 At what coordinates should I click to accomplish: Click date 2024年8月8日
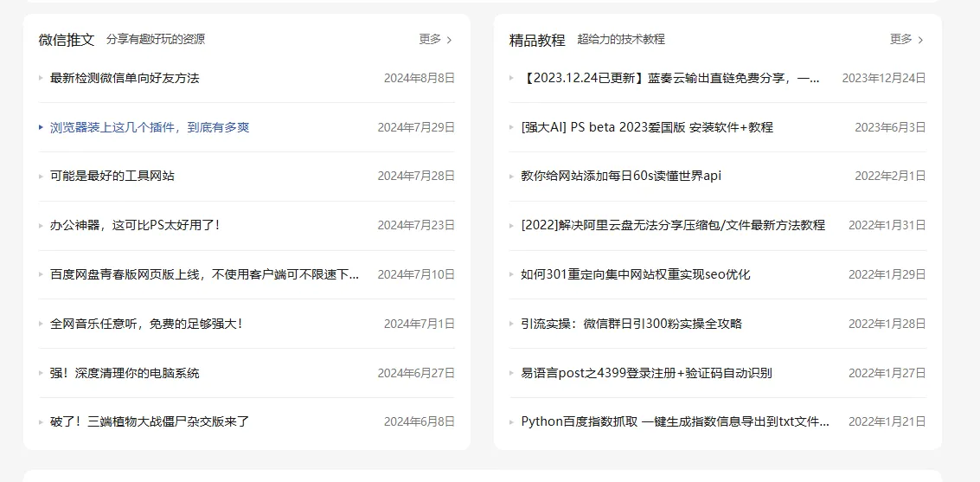(420, 78)
